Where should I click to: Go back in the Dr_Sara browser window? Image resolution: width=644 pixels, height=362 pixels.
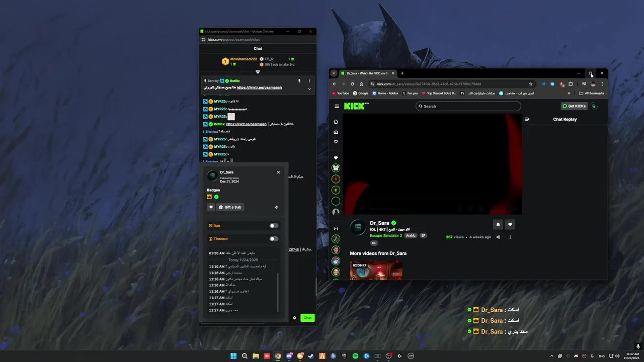[334, 84]
